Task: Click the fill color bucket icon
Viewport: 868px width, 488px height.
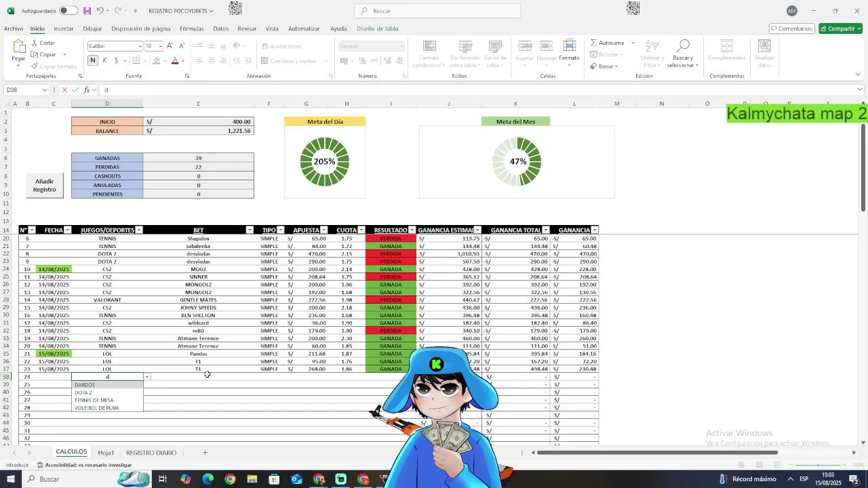Action: [x=156, y=61]
